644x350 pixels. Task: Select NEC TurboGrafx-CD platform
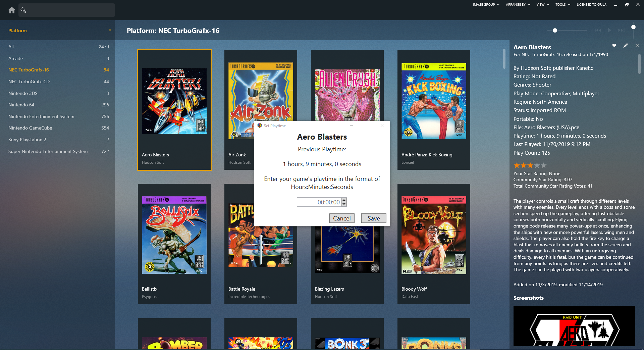(58, 82)
